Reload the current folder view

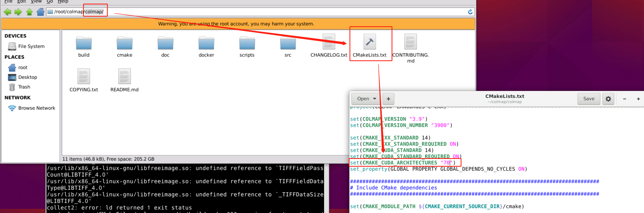470,12
